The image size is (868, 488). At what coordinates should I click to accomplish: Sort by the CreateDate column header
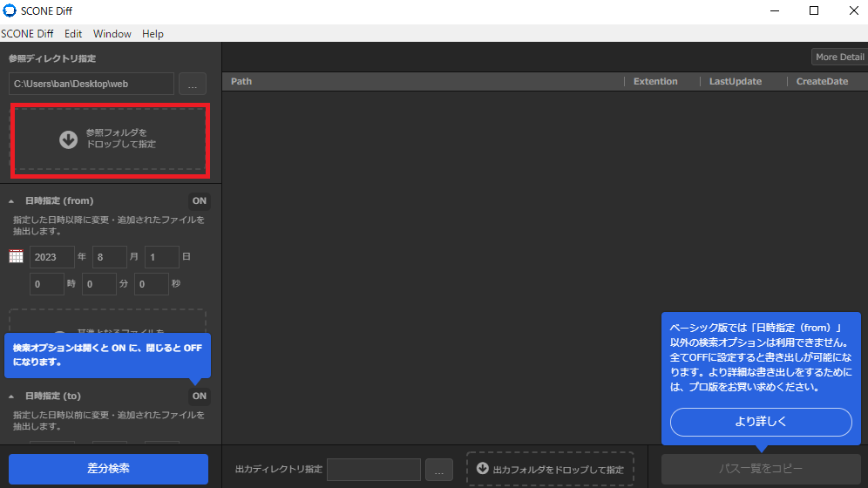822,81
